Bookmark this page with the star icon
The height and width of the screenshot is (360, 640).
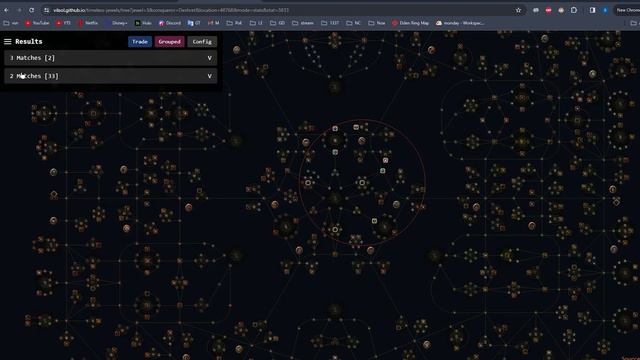(518, 10)
